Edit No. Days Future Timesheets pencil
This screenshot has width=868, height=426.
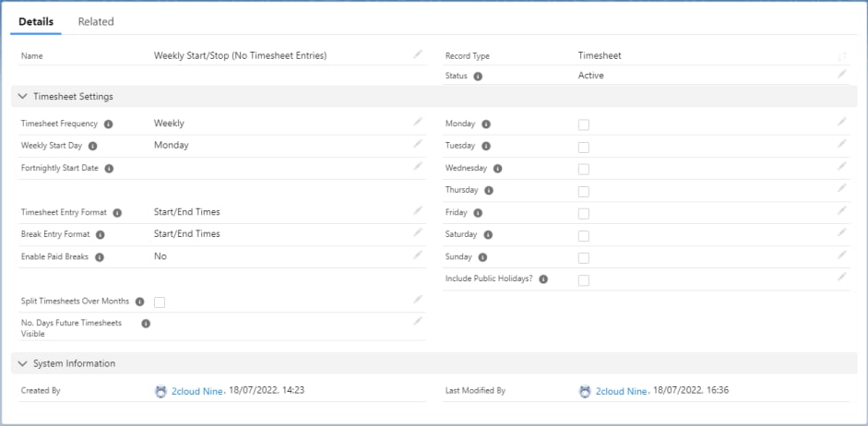418,321
